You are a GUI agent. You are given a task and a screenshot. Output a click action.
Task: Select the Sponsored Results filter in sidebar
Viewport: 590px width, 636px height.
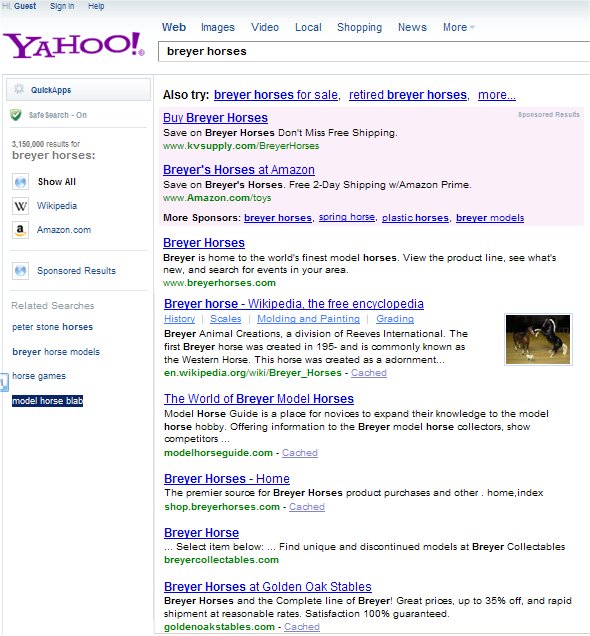coord(76,271)
